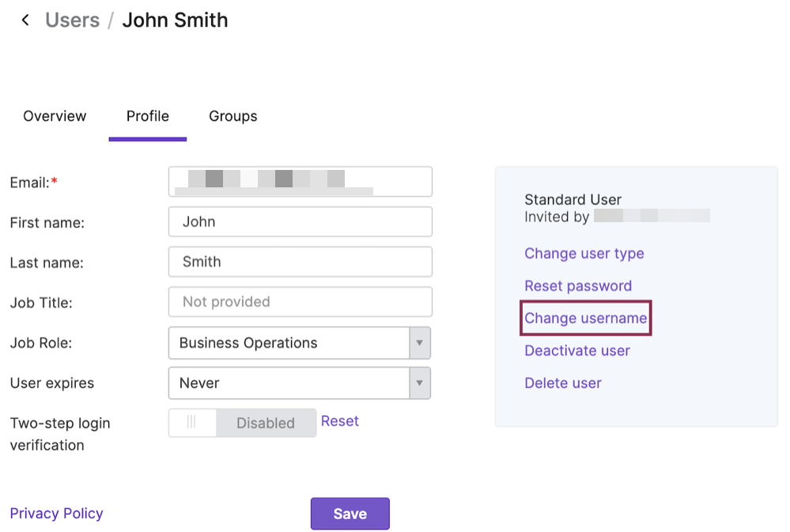Click the First name field containing John
Viewport: 790px width, 532px height.
[299, 221]
